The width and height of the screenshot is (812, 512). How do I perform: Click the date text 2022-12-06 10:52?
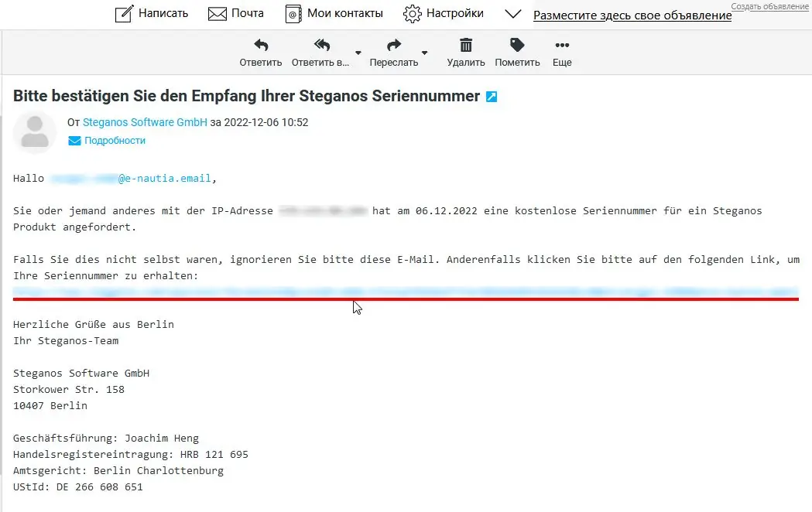click(266, 122)
